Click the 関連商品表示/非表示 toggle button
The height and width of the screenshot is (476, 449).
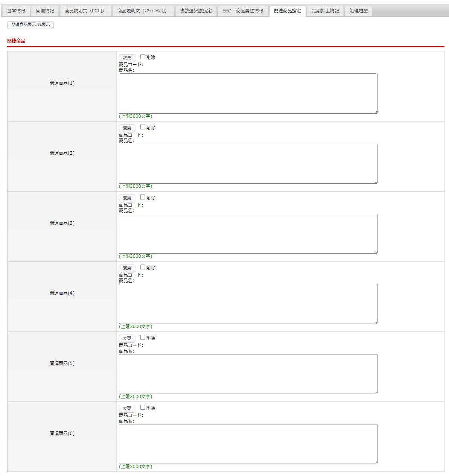coord(30,25)
